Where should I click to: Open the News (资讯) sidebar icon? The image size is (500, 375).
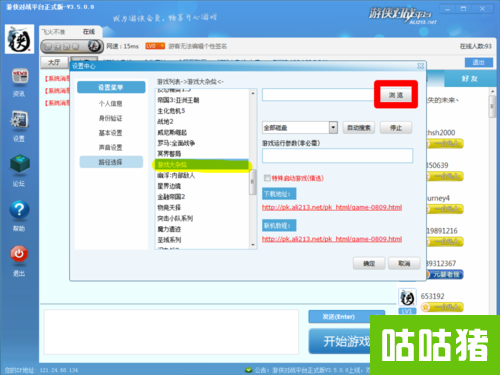click(x=20, y=76)
